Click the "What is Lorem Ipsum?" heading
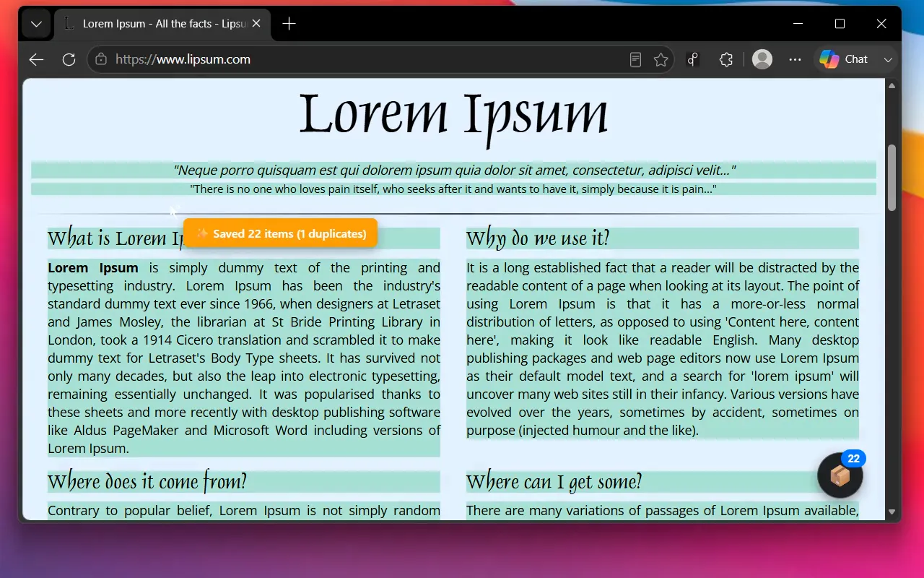924x578 pixels. point(115,238)
